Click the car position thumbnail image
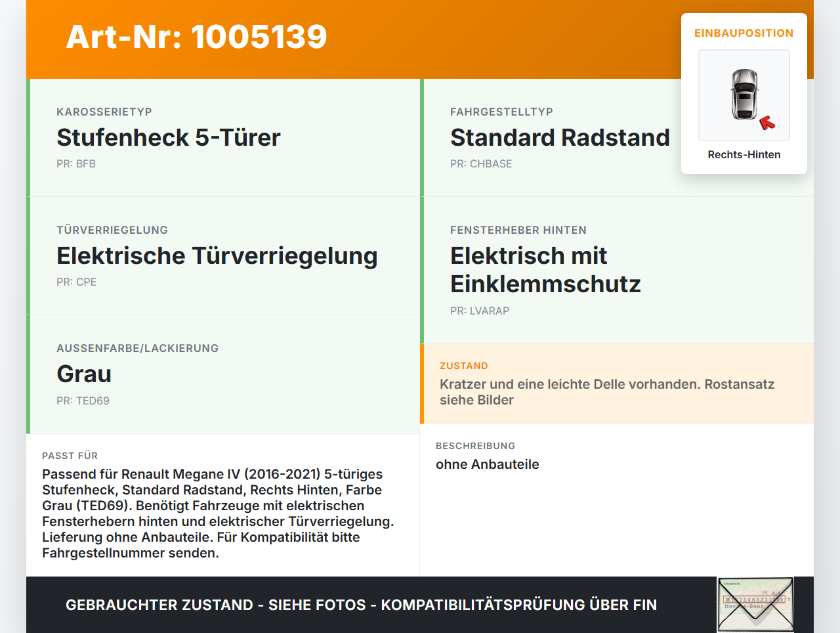The height and width of the screenshot is (633, 840). click(744, 95)
